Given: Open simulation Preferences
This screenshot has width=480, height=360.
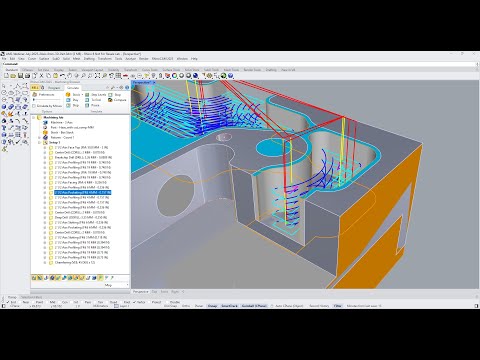Looking at the screenshot, I should [43, 95].
